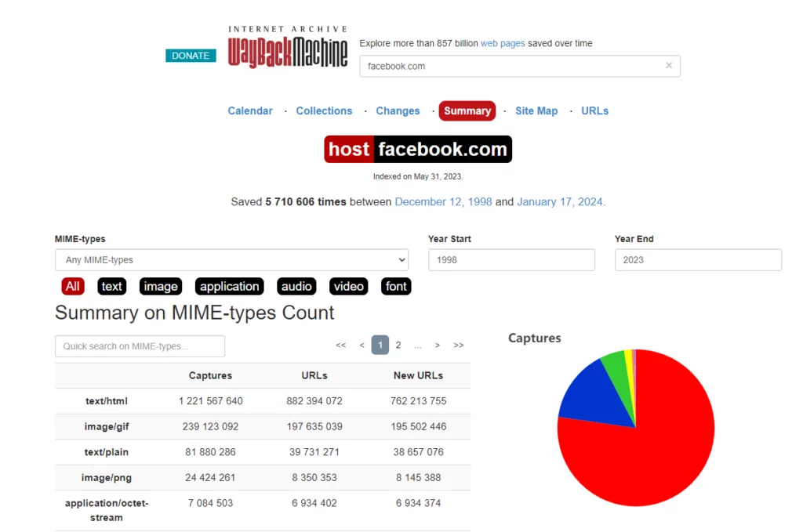
Task: Select the 'All' MIME filter pill
Action: point(73,287)
